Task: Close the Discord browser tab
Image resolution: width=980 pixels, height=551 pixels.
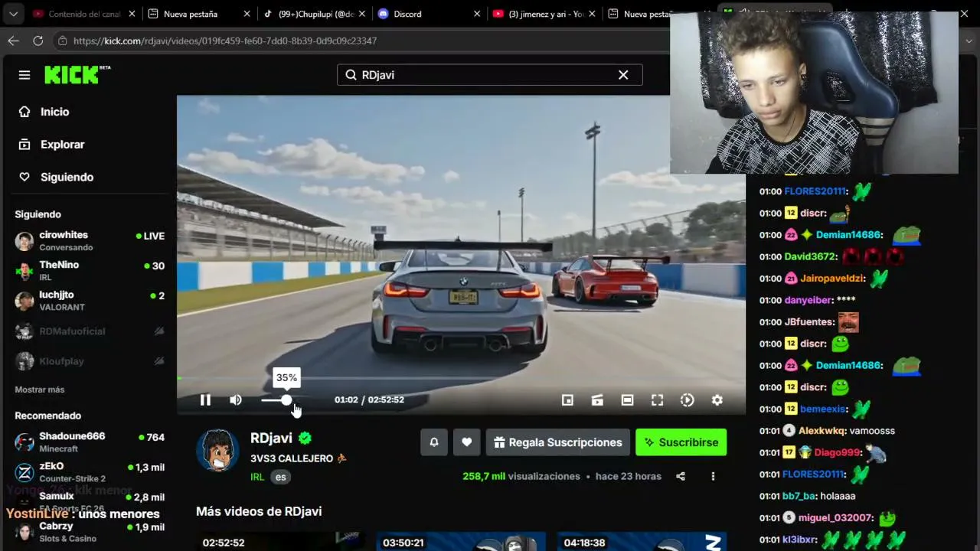Action: pyautogui.click(x=477, y=14)
